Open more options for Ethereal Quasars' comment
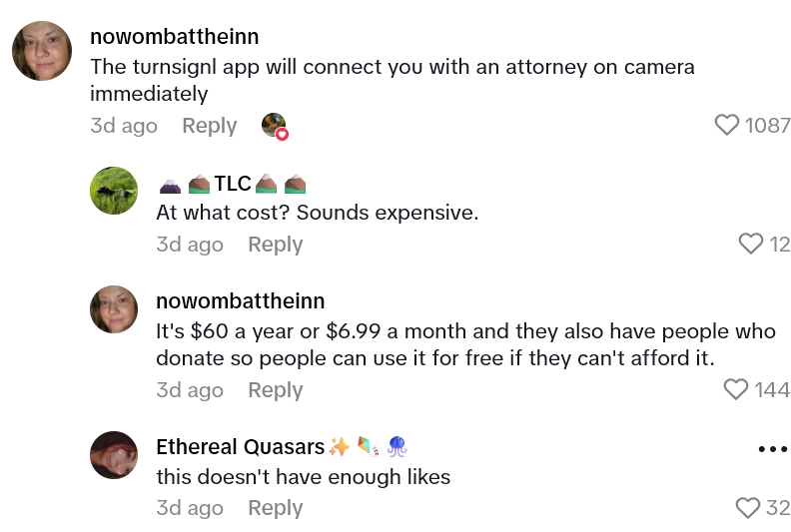 pyautogui.click(x=773, y=449)
